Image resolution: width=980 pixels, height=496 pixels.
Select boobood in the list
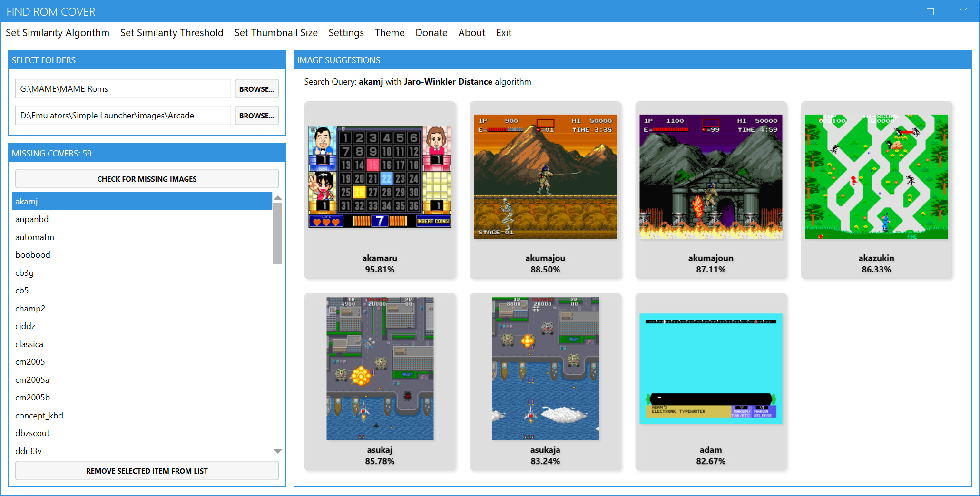[x=142, y=255]
